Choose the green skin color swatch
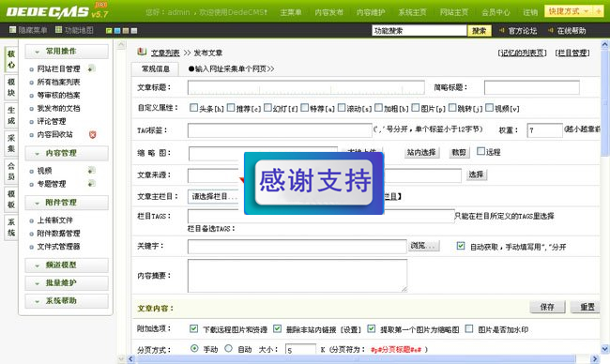The width and height of the screenshot is (610, 364). click(109, 31)
